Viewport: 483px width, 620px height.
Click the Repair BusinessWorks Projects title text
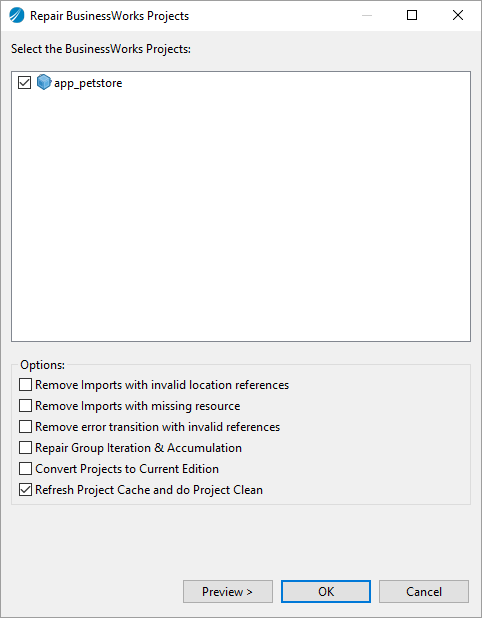[109, 16]
